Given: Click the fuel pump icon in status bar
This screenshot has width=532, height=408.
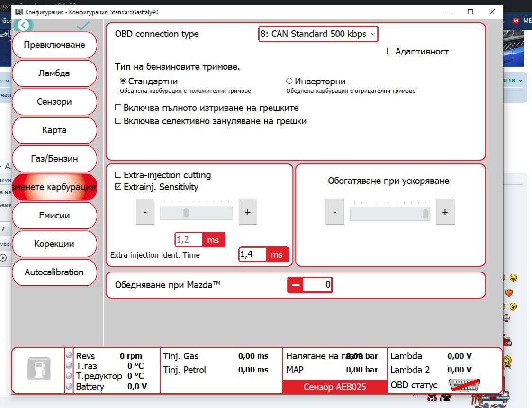Looking at the screenshot, I should click(38, 369).
